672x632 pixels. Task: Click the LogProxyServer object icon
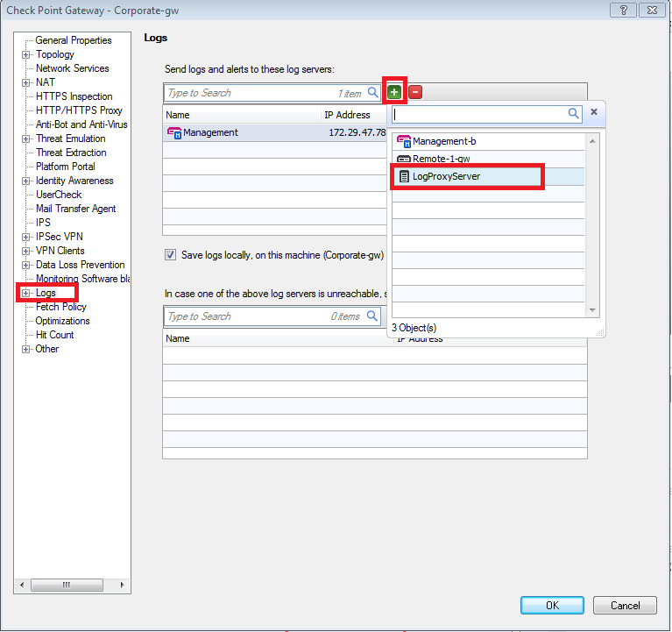pos(404,176)
